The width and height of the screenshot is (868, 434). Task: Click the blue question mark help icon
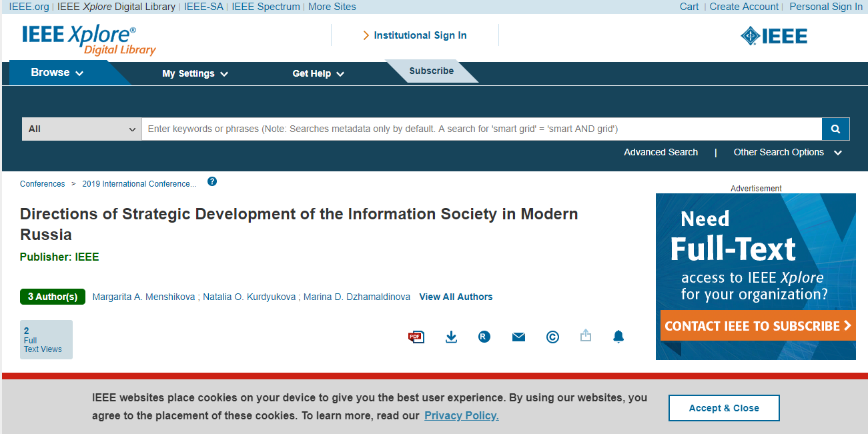pyautogui.click(x=212, y=181)
